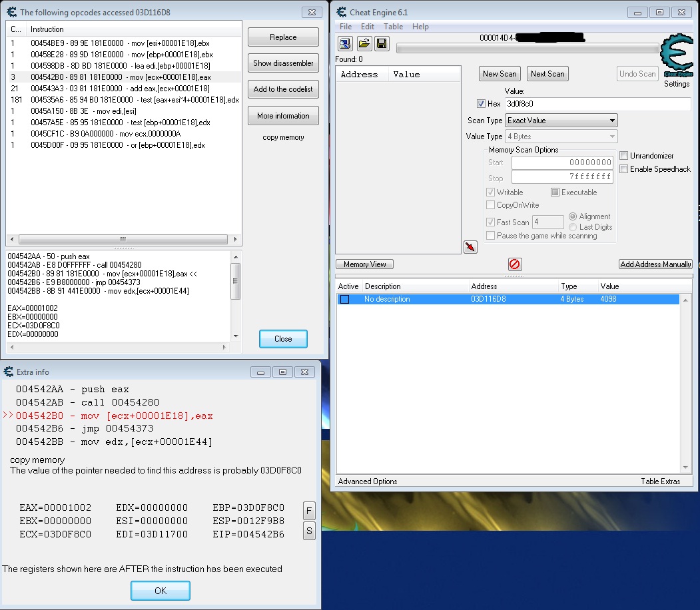This screenshot has width=700, height=610.
Task: Open the process list selector icon
Action: click(x=345, y=43)
